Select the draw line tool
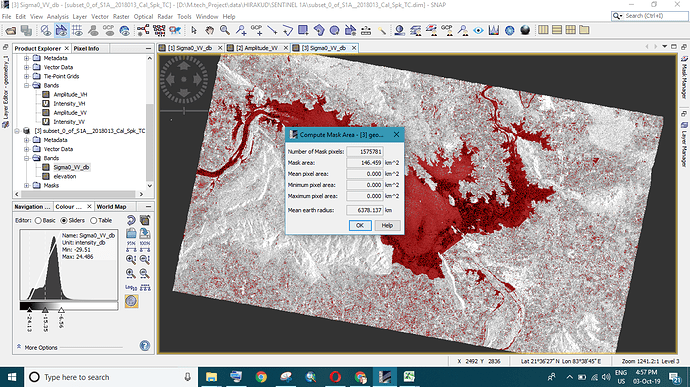This screenshot has width=690, height=387. tap(272, 30)
